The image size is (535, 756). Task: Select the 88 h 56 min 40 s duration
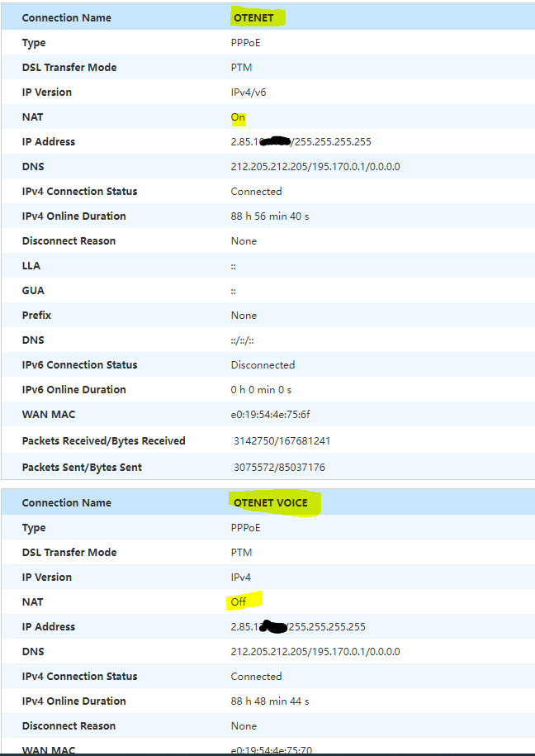point(270,216)
